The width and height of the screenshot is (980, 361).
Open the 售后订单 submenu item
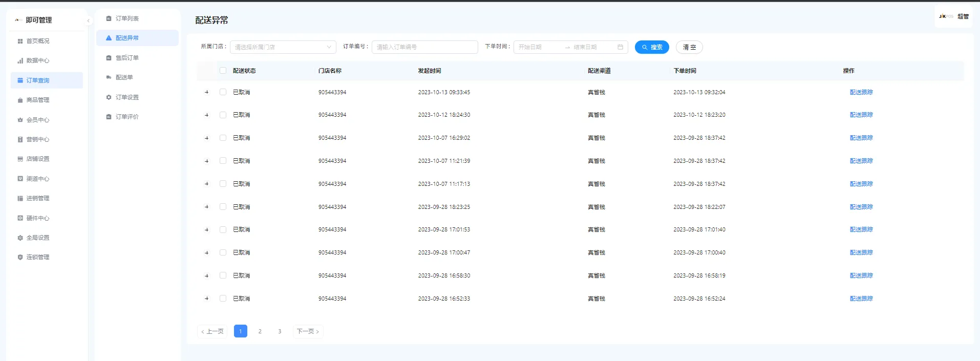point(137,58)
